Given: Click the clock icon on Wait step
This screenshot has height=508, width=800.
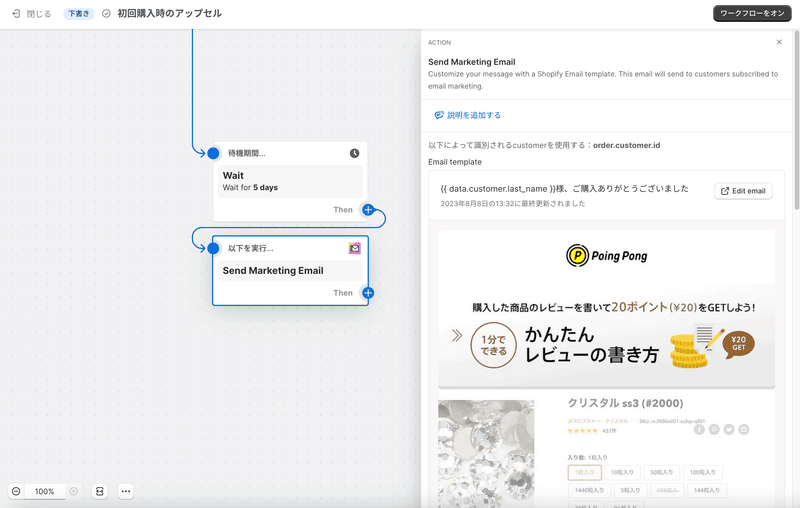Looking at the screenshot, I should (x=354, y=154).
